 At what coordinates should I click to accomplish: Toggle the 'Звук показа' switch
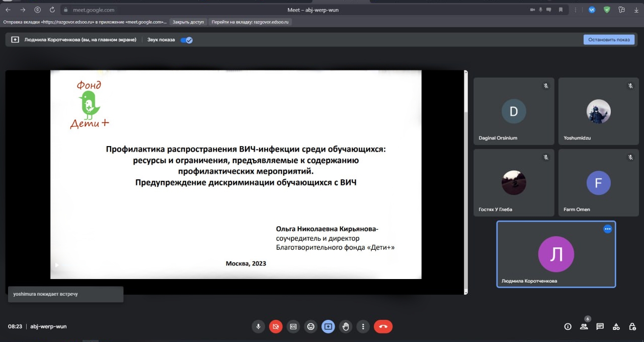[187, 40]
